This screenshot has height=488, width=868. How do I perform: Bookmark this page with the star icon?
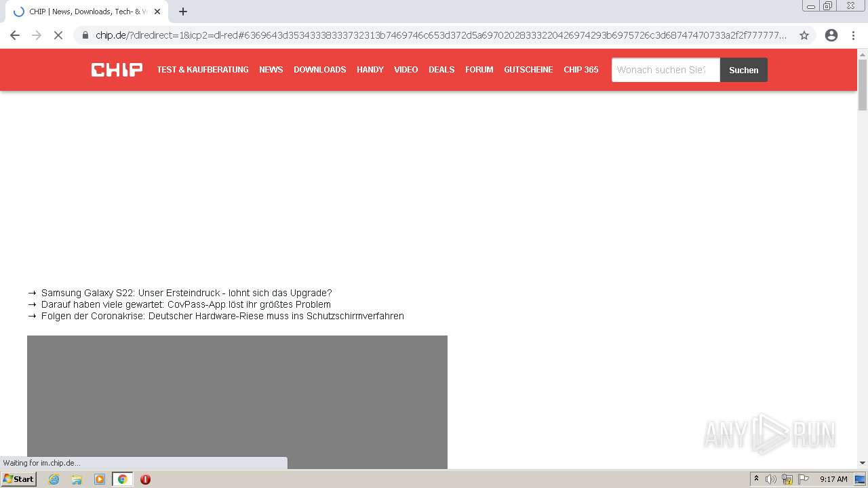[804, 35]
